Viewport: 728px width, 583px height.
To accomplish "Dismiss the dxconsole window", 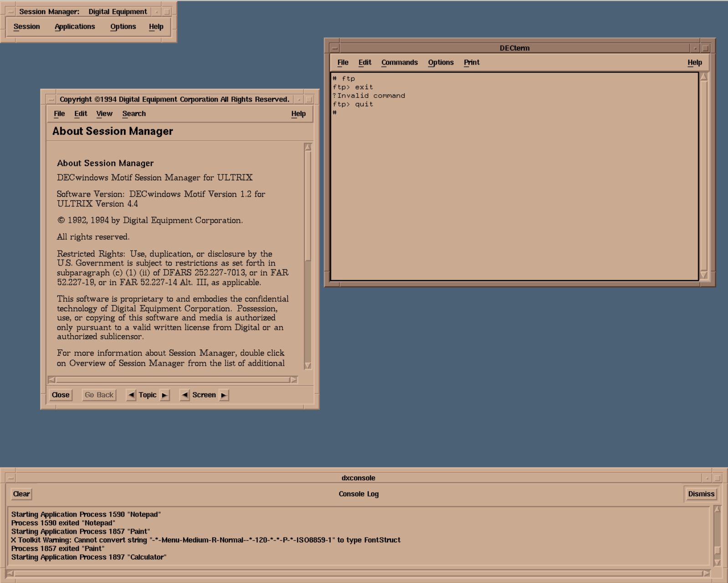I will pyautogui.click(x=701, y=494).
